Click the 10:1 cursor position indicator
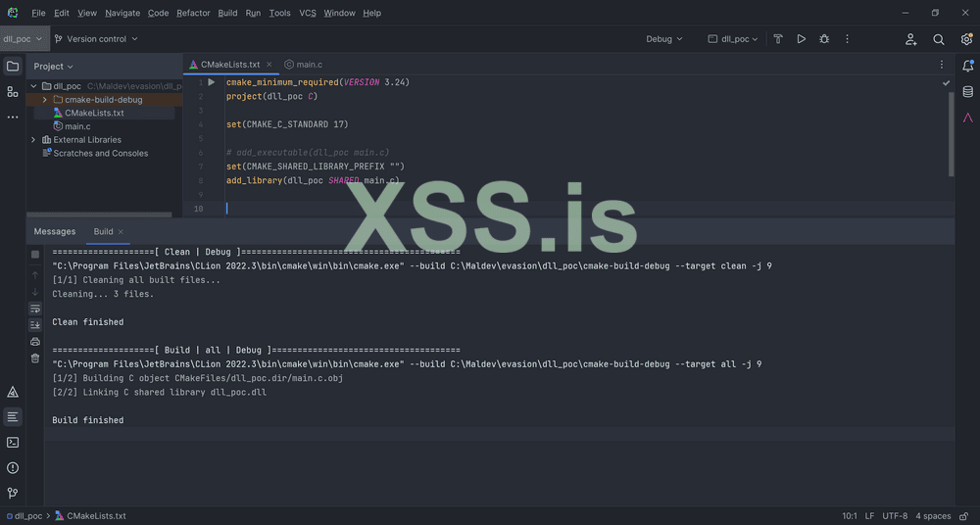 [850, 516]
